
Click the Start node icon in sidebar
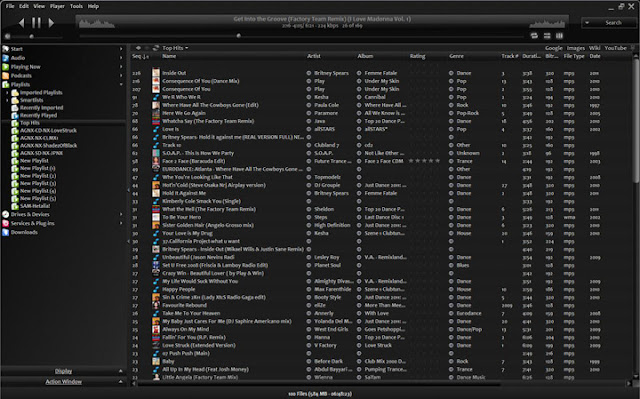click(5, 49)
